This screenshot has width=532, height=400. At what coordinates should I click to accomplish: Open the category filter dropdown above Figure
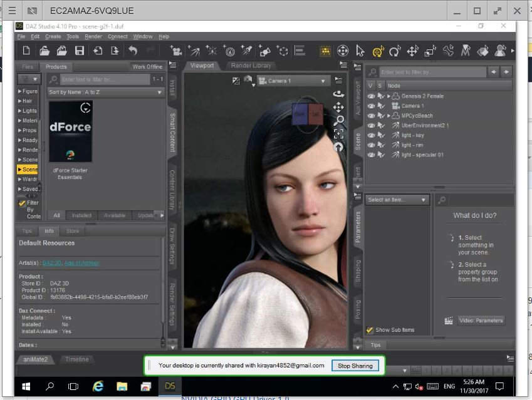pyautogui.click(x=29, y=79)
